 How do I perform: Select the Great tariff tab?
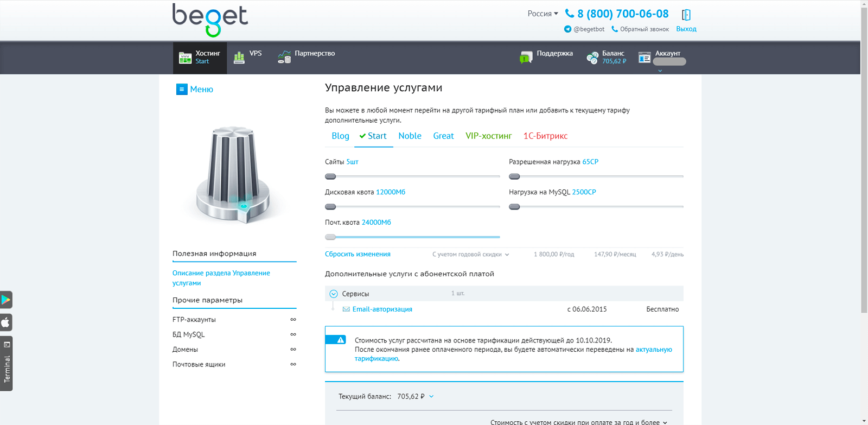click(443, 136)
